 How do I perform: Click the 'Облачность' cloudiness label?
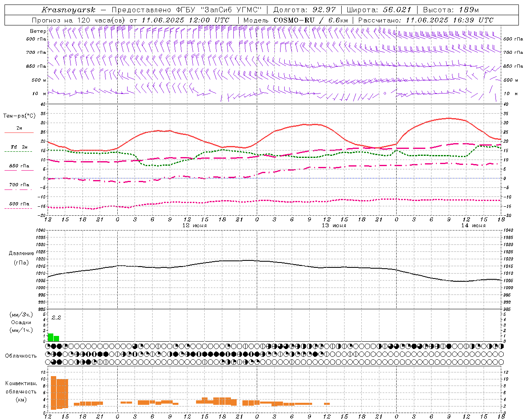pos(21,356)
